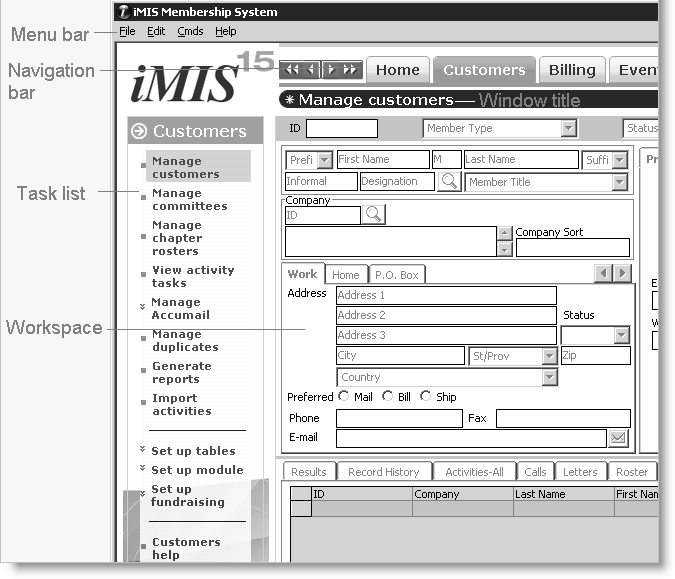Open the Edit menu

pos(156,31)
